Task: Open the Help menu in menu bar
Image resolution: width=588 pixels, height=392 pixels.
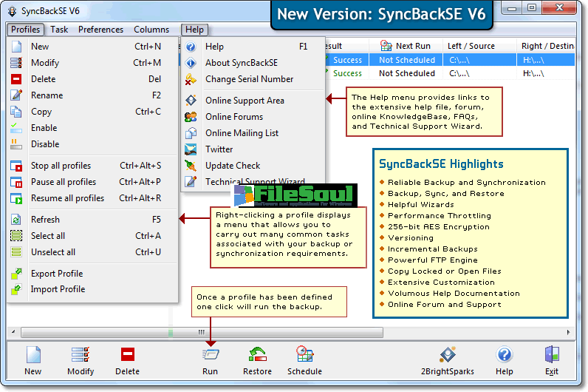Action: click(194, 30)
